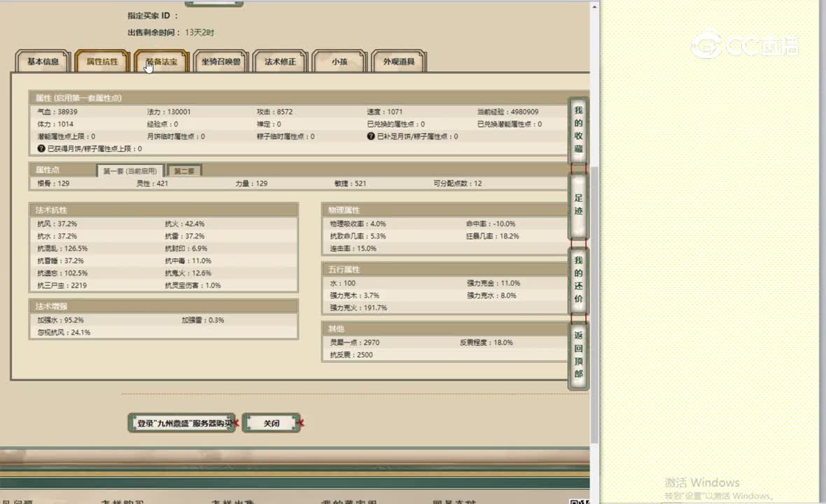The width and height of the screenshot is (826, 504).
Task: Click 根骨：129 attribute
Action: [53, 183]
